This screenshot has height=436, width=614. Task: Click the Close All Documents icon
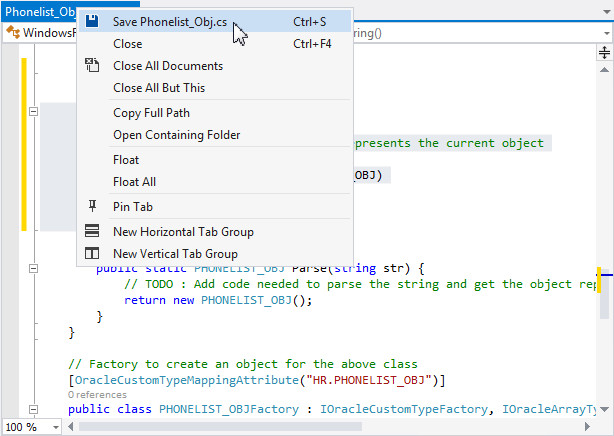[92, 65]
